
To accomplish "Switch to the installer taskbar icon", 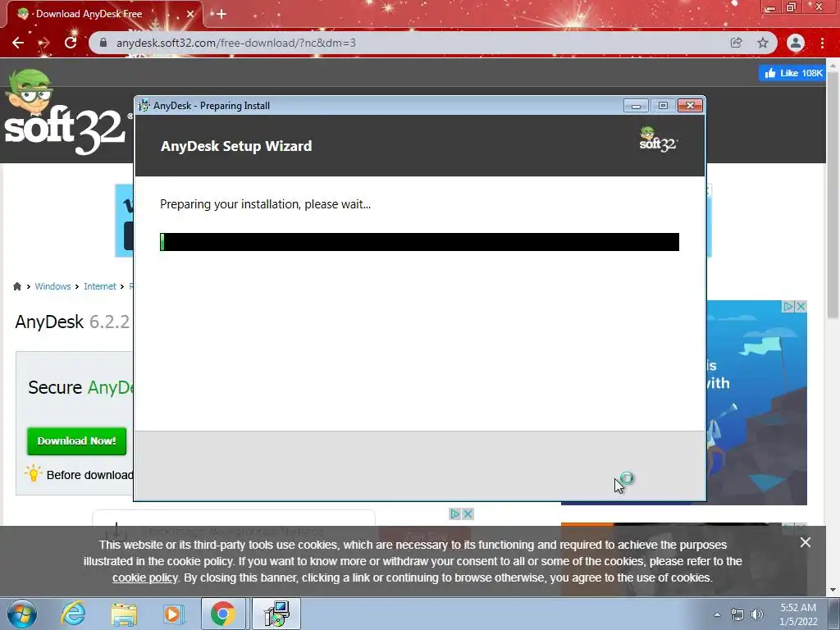I will [x=276, y=614].
